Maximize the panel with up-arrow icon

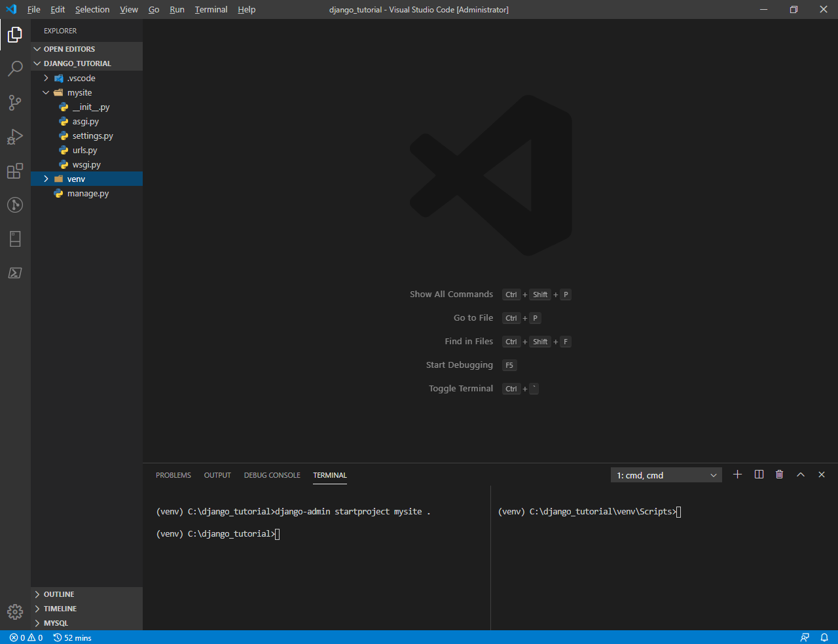pyautogui.click(x=800, y=474)
